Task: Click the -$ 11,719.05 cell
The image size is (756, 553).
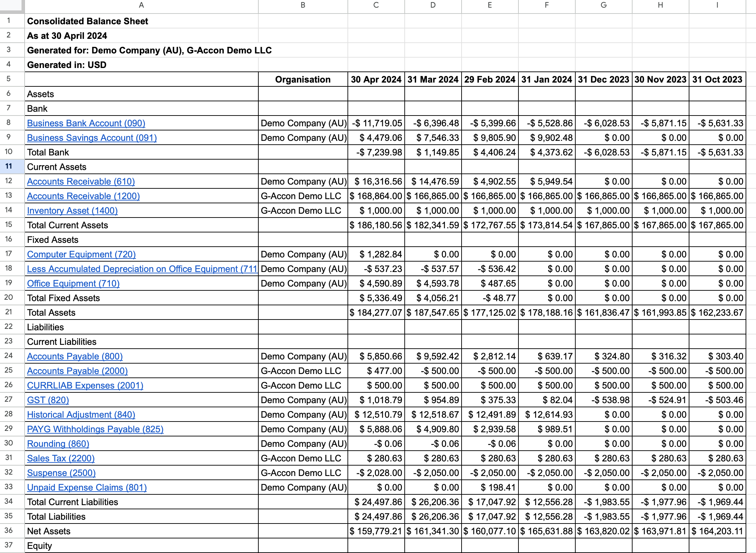Action: click(376, 123)
